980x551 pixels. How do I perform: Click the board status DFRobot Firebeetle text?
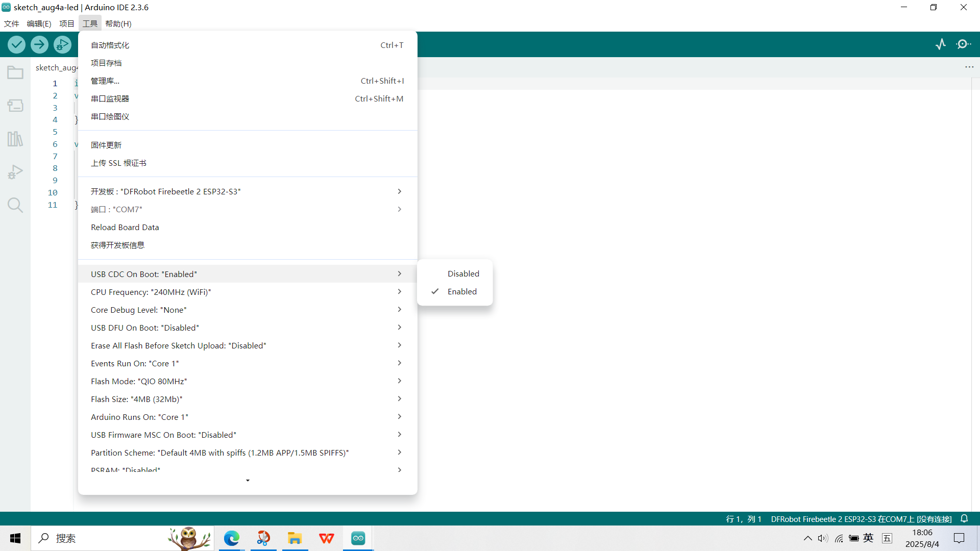tap(861, 519)
